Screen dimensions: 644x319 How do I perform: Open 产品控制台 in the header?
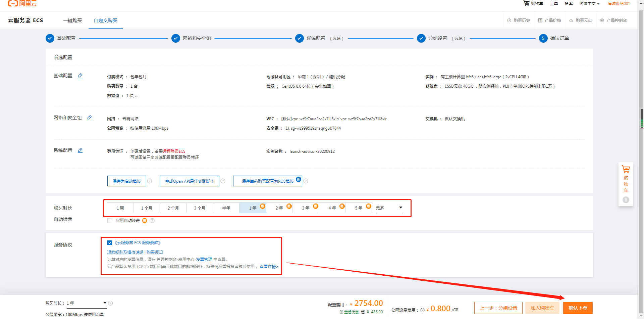613,20
